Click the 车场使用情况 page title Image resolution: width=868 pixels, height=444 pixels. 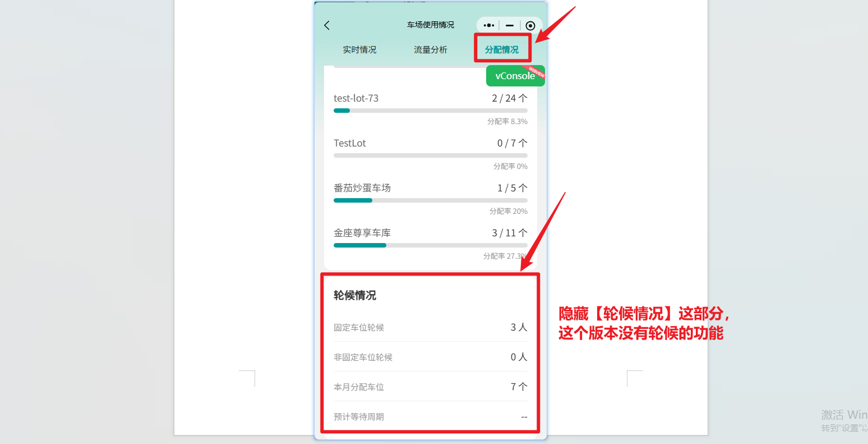point(431,25)
